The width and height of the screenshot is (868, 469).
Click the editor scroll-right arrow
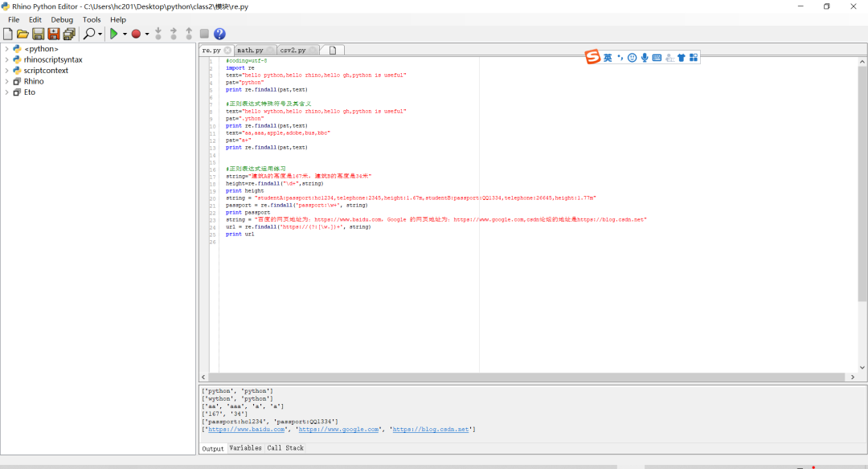pos(853,377)
